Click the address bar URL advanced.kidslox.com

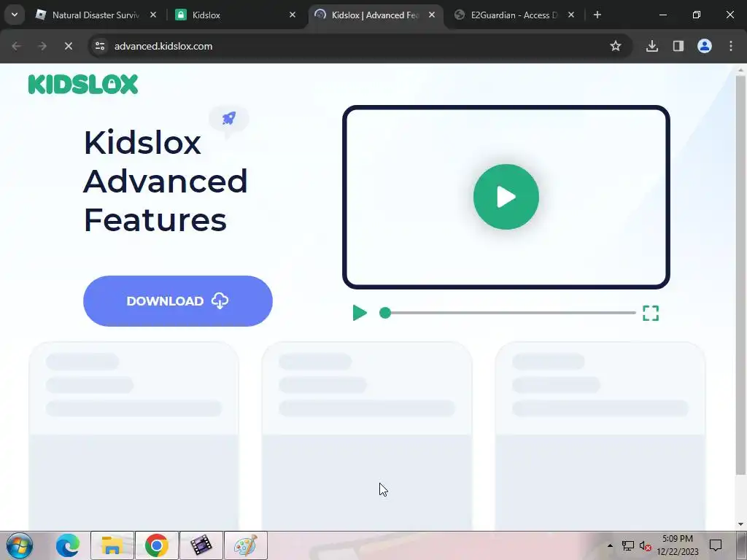(163, 46)
